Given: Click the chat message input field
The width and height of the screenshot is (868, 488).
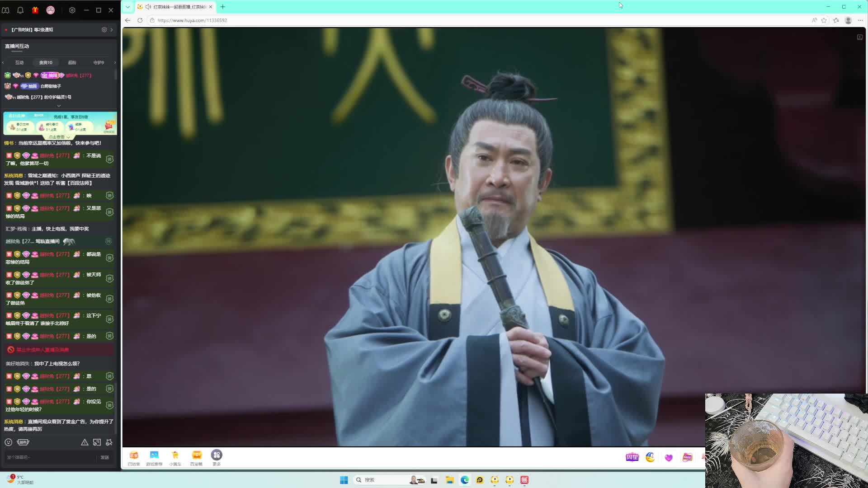Looking at the screenshot, I should point(50,457).
